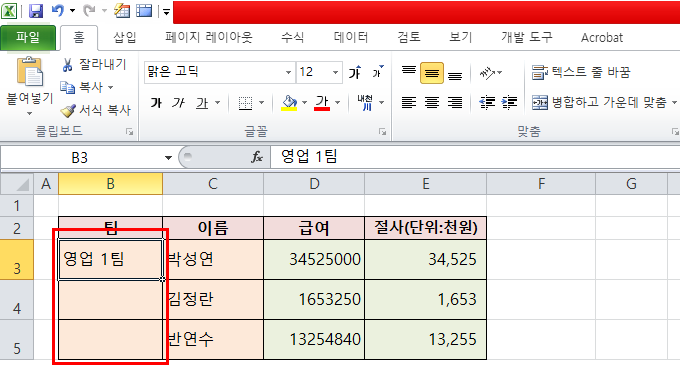Click the formula bar showing 영업 1팀
The width and height of the screenshot is (680, 365).
click(x=475, y=157)
